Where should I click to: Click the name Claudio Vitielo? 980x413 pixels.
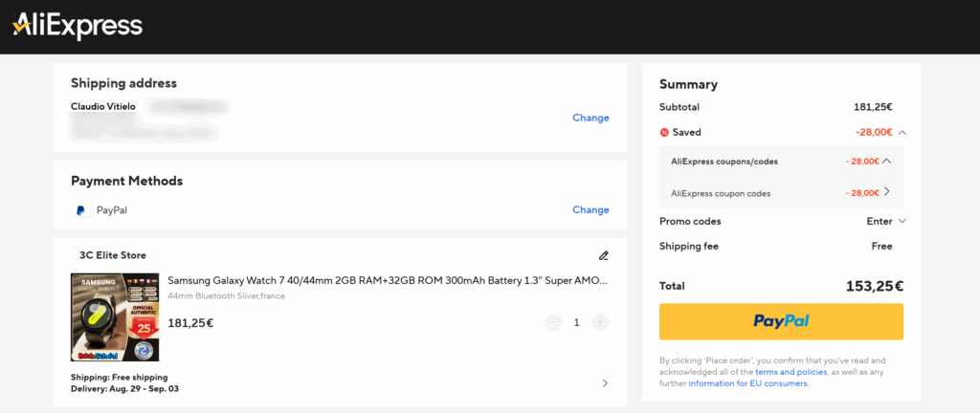[x=103, y=107]
